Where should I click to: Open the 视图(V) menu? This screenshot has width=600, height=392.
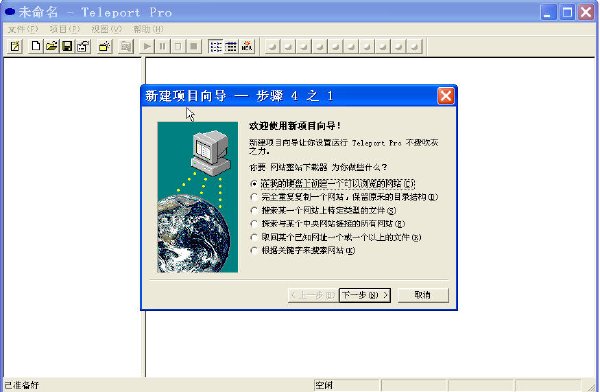pos(106,29)
